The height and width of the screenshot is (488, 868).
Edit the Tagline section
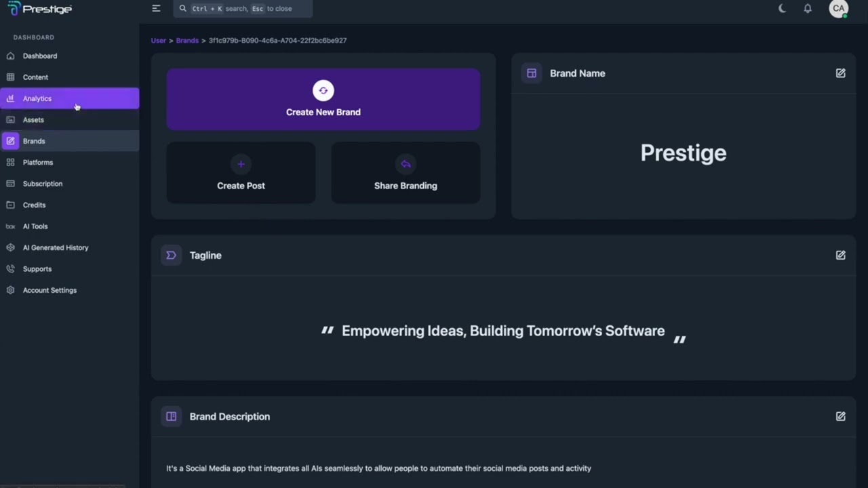point(840,256)
